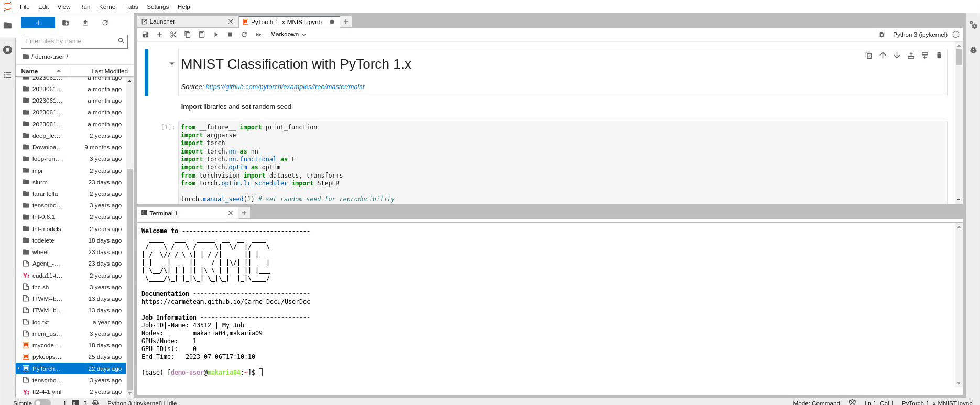Close the Launcher tab

(x=231, y=21)
